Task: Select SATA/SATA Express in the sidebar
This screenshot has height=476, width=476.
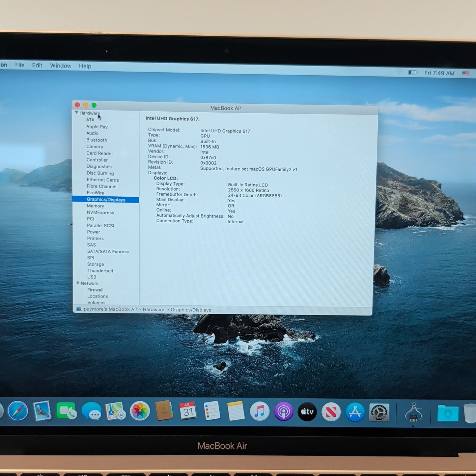Action: [x=108, y=251]
